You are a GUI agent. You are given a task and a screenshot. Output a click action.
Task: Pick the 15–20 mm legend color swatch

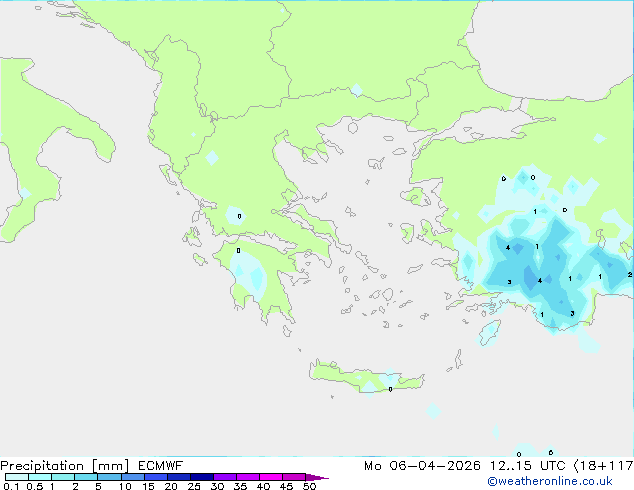155,477
